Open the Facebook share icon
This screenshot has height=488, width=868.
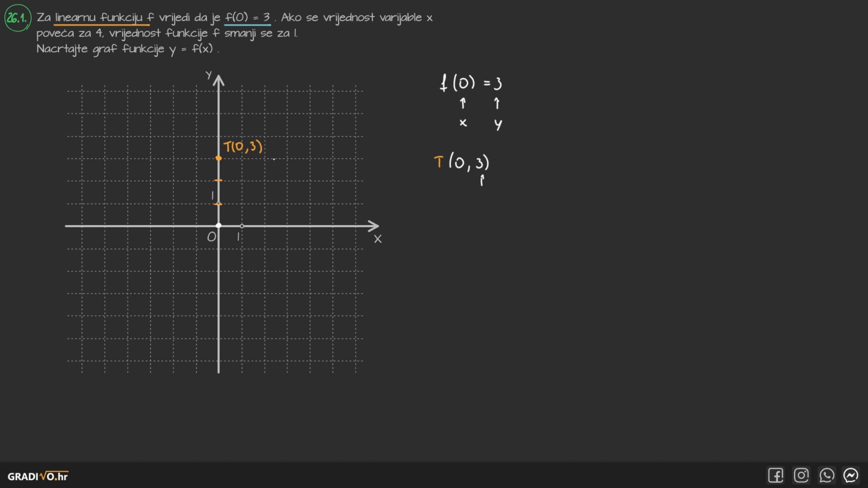(775, 475)
